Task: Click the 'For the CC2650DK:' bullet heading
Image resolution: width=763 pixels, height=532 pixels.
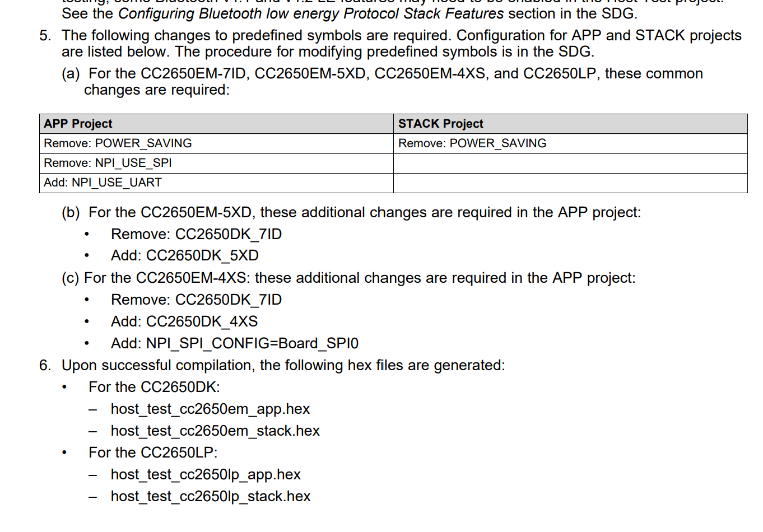Action: [154, 387]
